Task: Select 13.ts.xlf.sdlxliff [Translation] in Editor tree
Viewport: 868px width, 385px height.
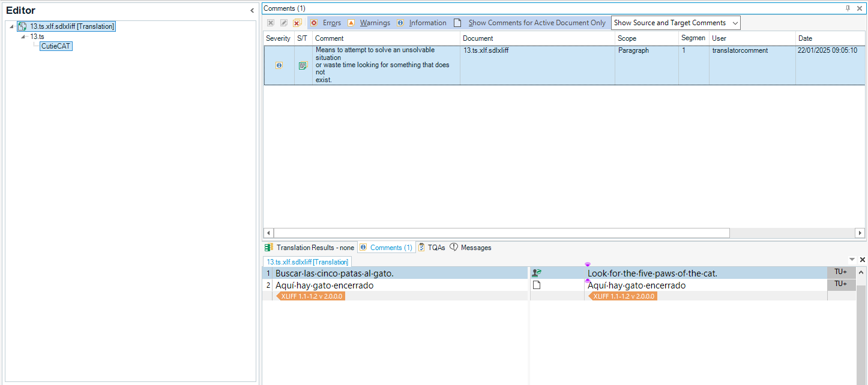Action: click(72, 26)
